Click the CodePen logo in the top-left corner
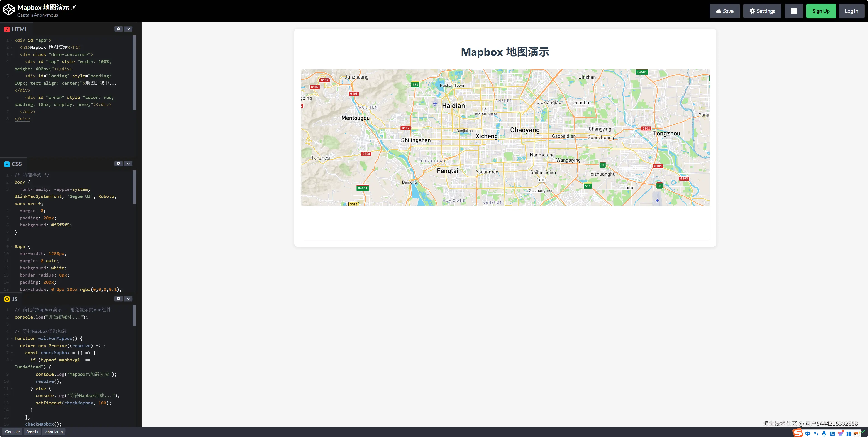The width and height of the screenshot is (868, 437). pyautogui.click(x=9, y=9)
